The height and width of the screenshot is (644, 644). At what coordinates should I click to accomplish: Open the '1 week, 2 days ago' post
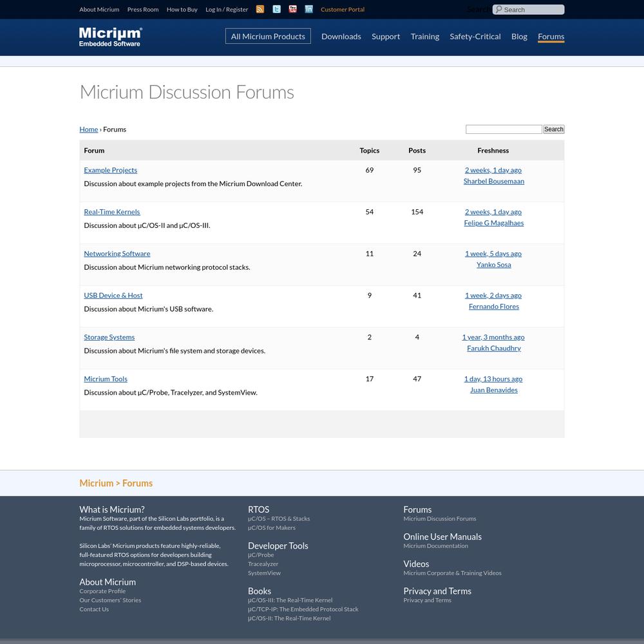point(493,296)
